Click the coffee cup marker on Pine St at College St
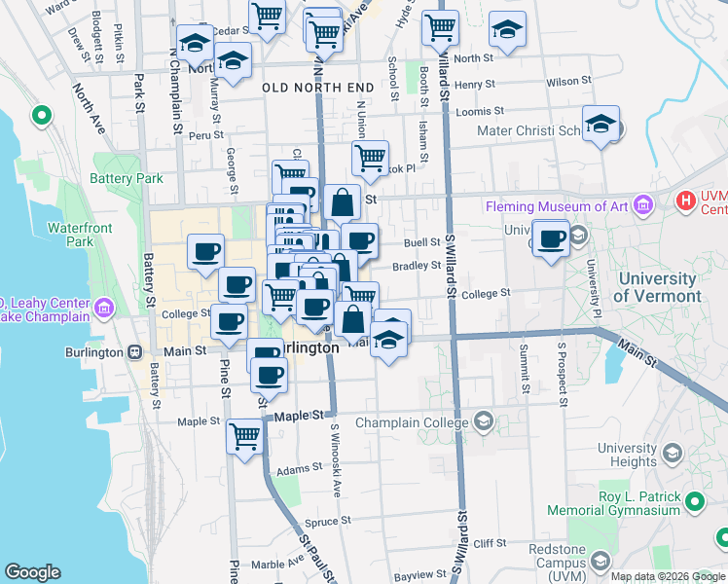 click(229, 325)
